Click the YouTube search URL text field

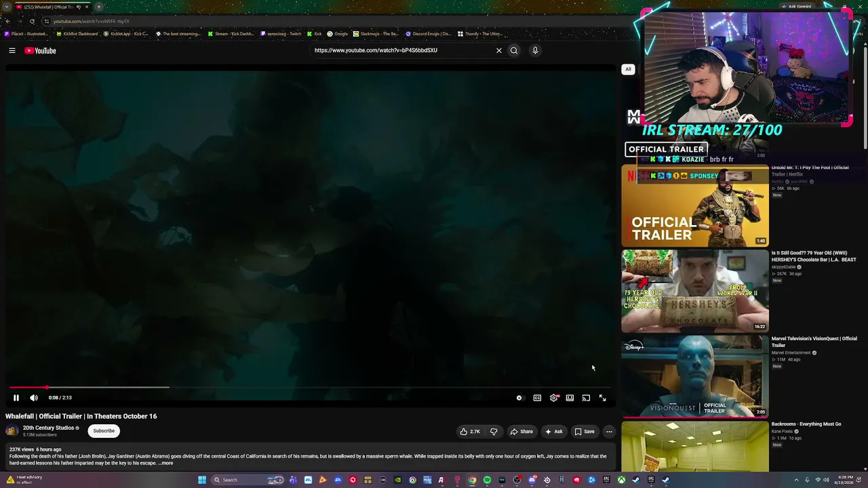403,50
